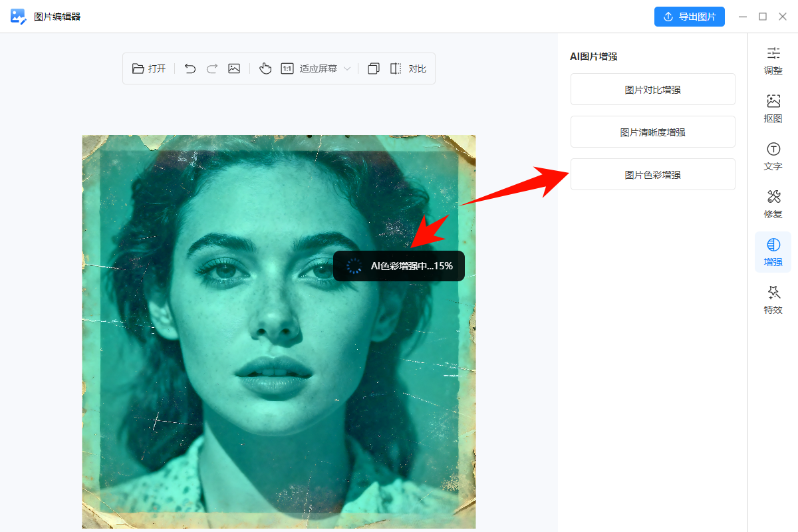The height and width of the screenshot is (532, 798).
Task: Click the undo arrow icon
Action: 190,68
